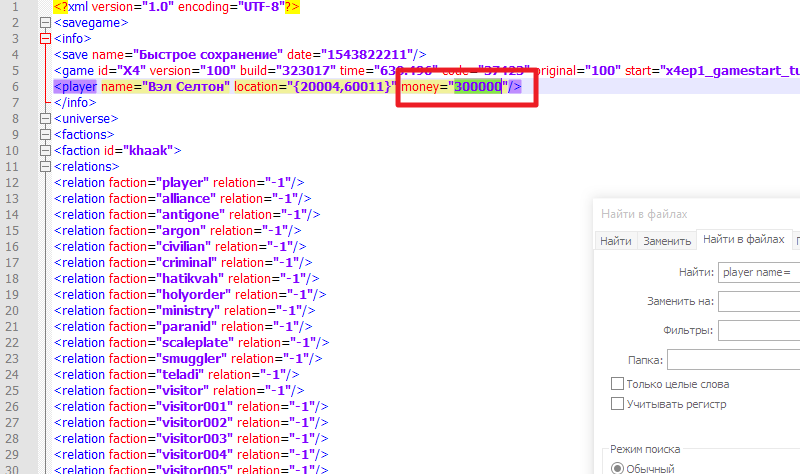Viewport: 800px width, 474px height.
Task: Select the Найти в файлах tab
Action: 743,239
